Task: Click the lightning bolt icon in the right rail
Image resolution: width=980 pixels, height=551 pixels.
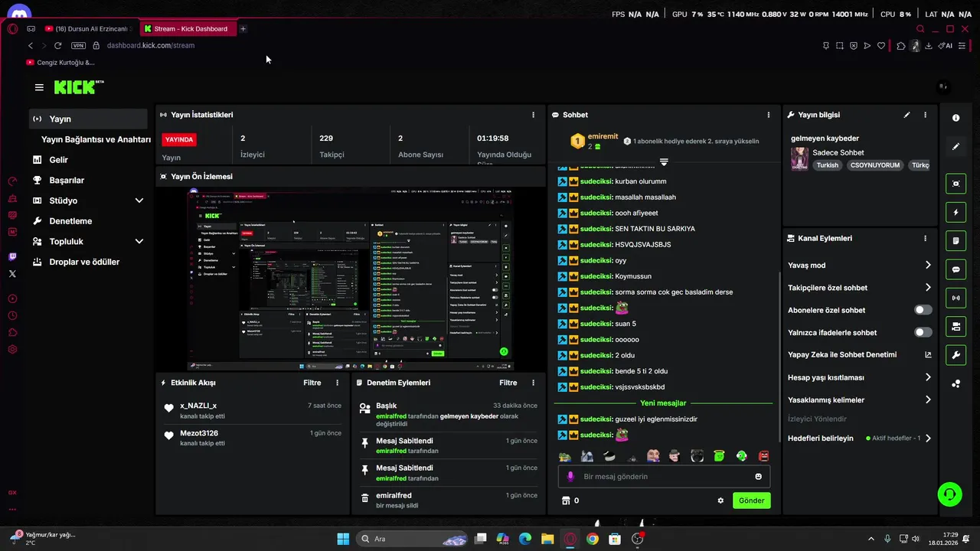Action: [x=955, y=212]
